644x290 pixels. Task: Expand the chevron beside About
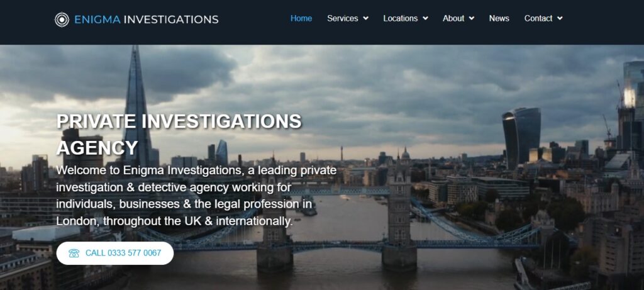(472, 18)
